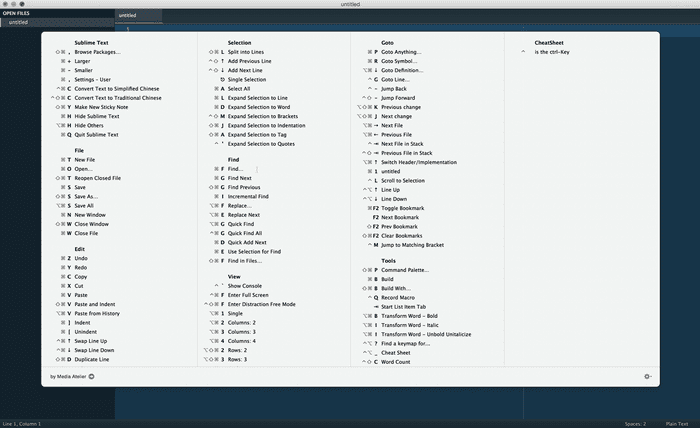700x428 pixels.
Task: Click Transform Word – Bold entry
Action: click(x=409, y=316)
